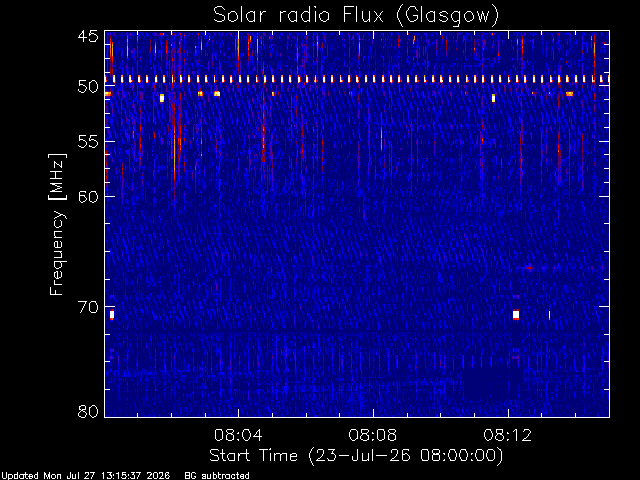Click the thin white streak right of 70 MHz burst
This screenshot has width=640, height=480.
[x=549, y=315]
